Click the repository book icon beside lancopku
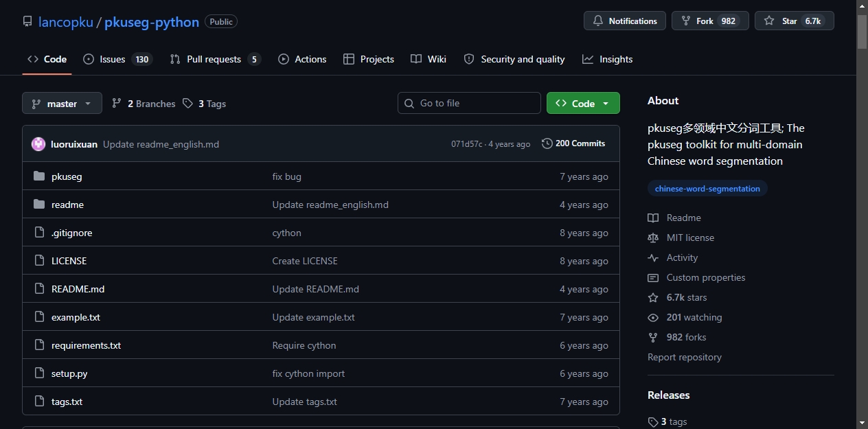 (x=27, y=21)
